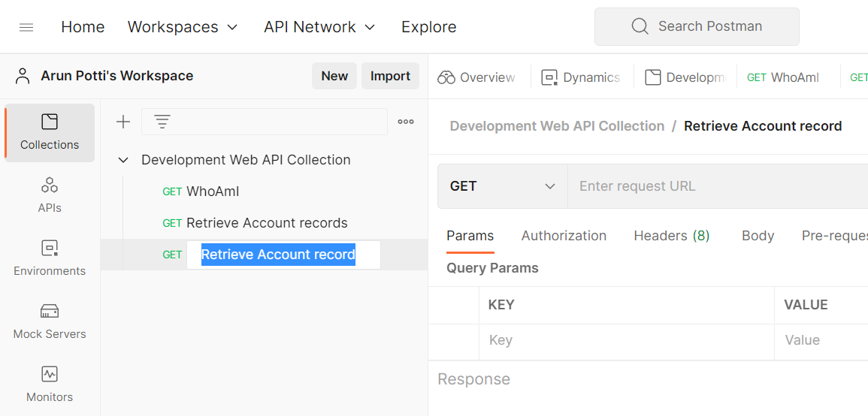868x416 pixels.
Task: Go to Mock Servers in sidebar
Action: [50, 321]
